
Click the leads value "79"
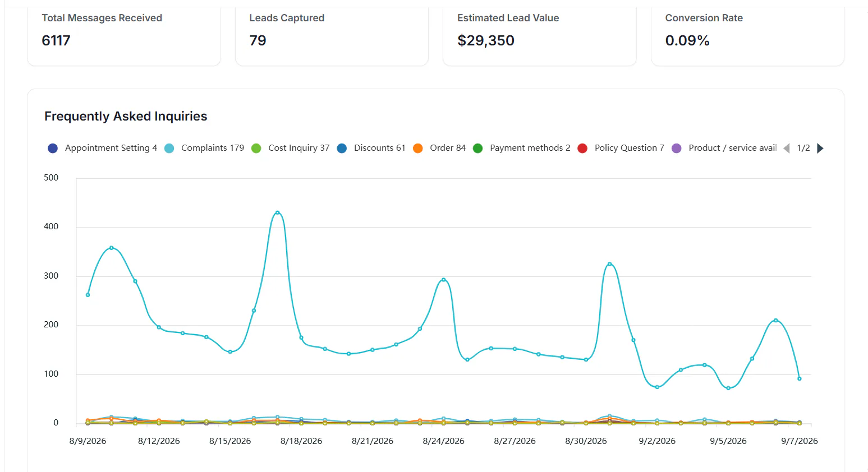pyautogui.click(x=258, y=40)
